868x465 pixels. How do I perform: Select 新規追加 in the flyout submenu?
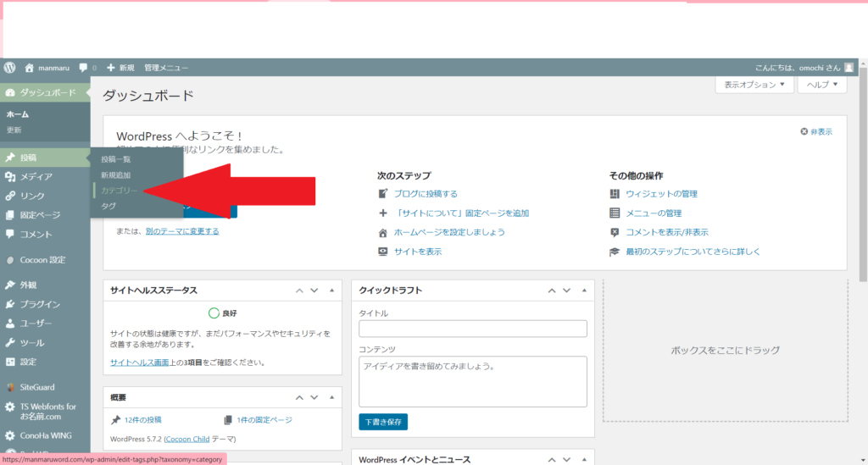pyautogui.click(x=115, y=175)
